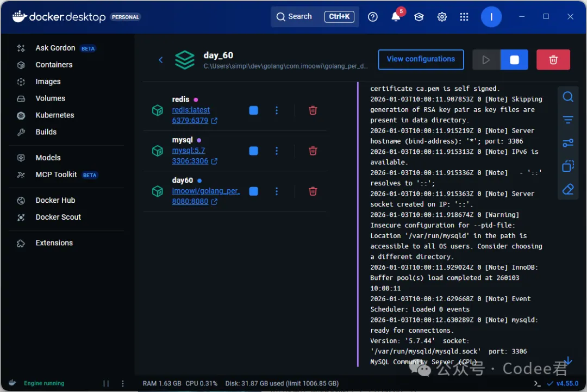This screenshot has width=587, height=392.
Task: Go to Containers section
Action: [54, 65]
